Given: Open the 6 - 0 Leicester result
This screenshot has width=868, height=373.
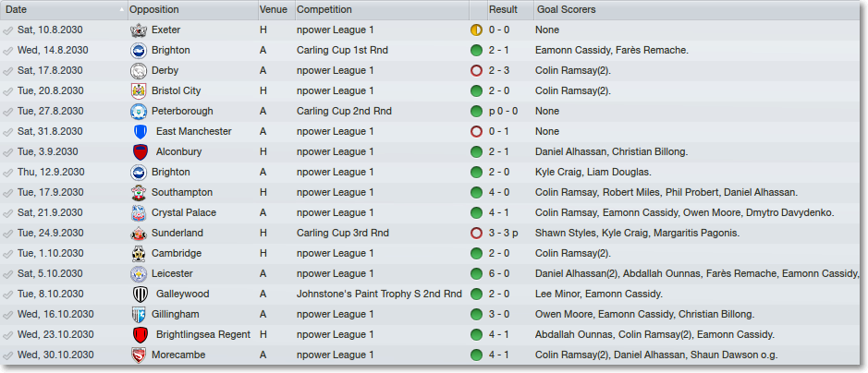Looking at the screenshot, I should 500,274.
